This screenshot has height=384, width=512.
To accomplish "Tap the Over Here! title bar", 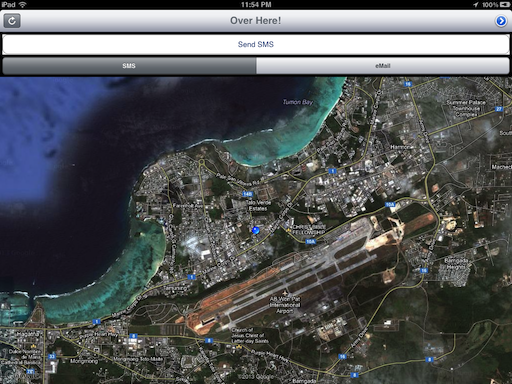I will pyautogui.click(x=256, y=21).
